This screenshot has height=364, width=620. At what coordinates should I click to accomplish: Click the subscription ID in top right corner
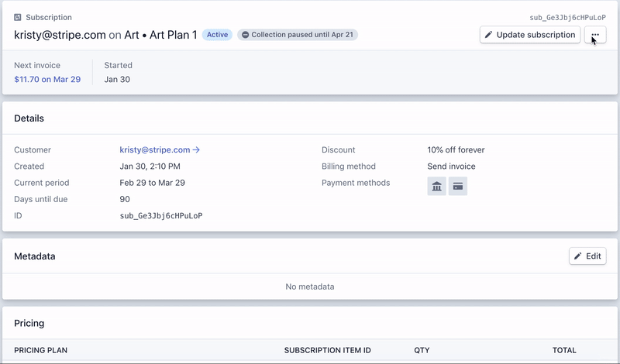567,17
